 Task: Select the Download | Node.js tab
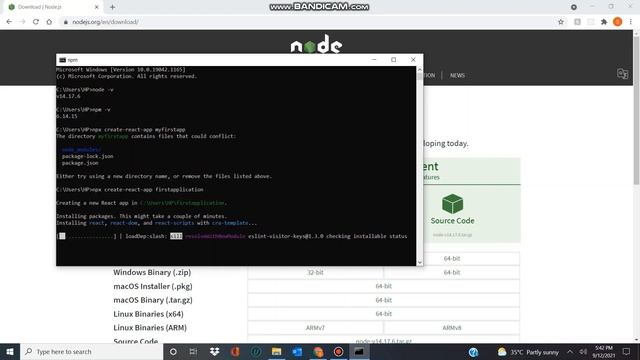click(x=53, y=7)
